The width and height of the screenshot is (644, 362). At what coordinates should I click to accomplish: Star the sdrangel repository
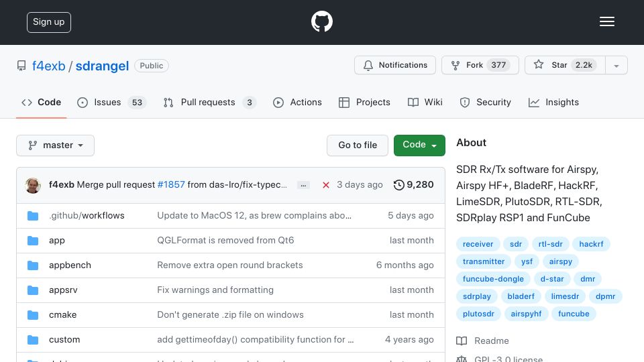coord(565,65)
